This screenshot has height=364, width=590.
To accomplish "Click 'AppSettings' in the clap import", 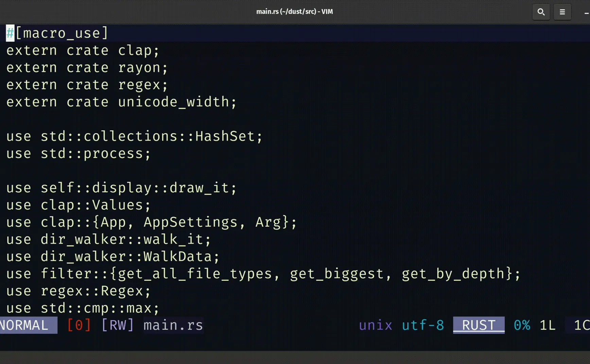I will pyautogui.click(x=190, y=222).
